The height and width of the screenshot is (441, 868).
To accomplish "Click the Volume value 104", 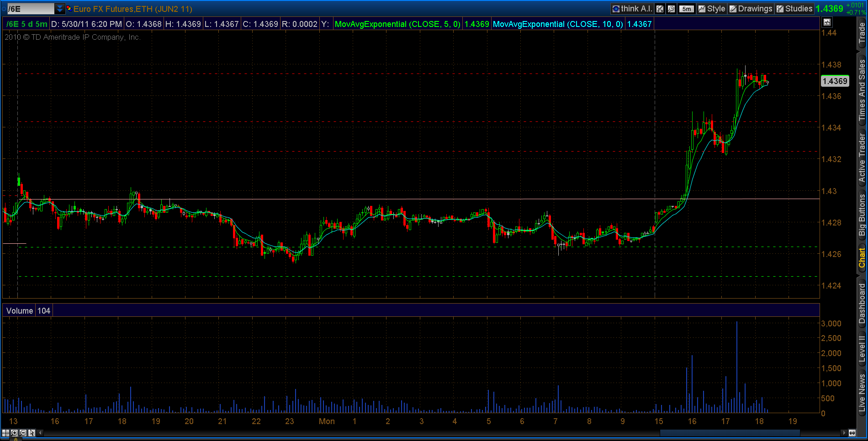I will [43, 311].
